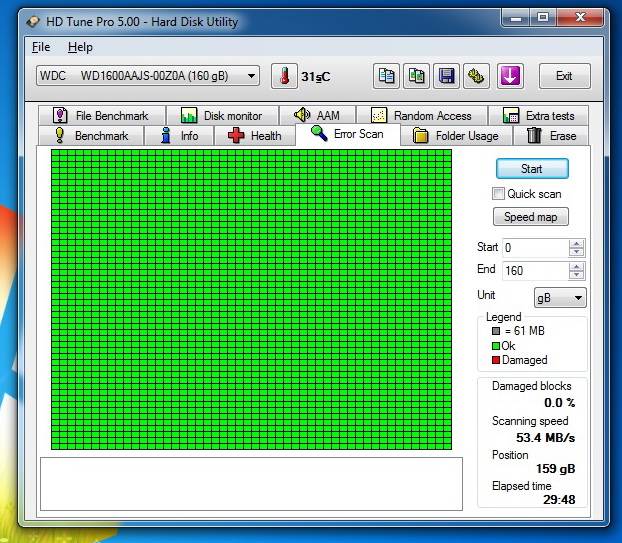Expand the WDC drive selection dropdown
The image size is (622, 543).
tap(148, 76)
